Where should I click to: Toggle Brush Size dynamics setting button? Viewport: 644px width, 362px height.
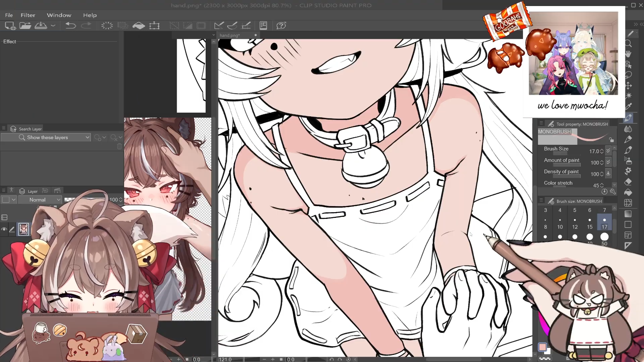[608, 151]
